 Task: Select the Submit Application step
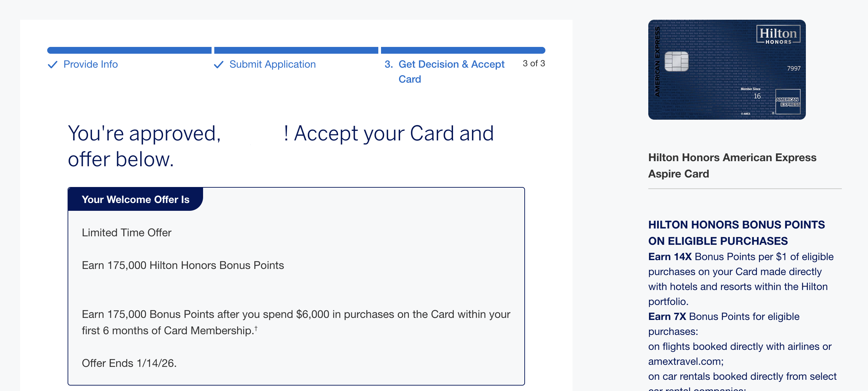(x=272, y=64)
